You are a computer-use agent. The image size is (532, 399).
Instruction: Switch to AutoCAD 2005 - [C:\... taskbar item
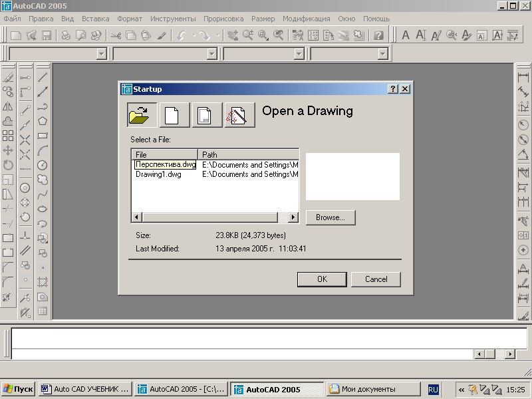coord(181,389)
